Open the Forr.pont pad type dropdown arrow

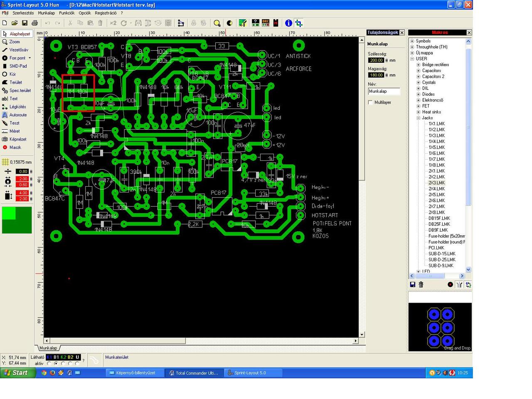[30, 58]
